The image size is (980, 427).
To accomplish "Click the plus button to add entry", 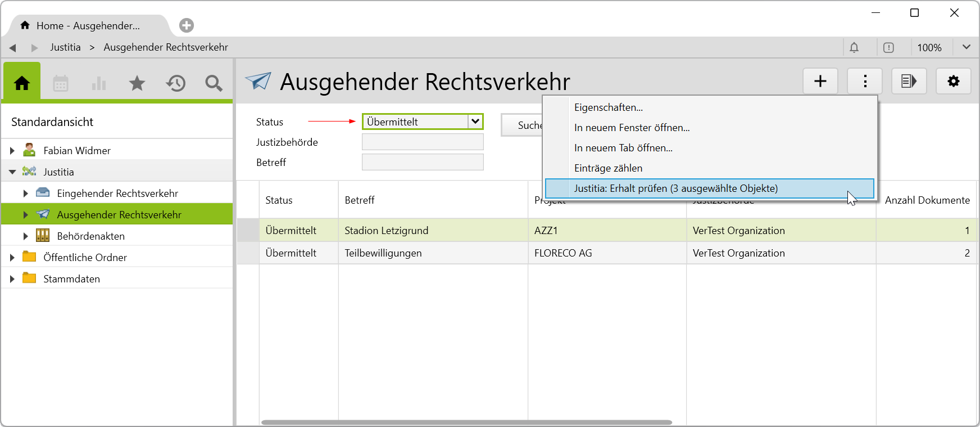I will [820, 81].
